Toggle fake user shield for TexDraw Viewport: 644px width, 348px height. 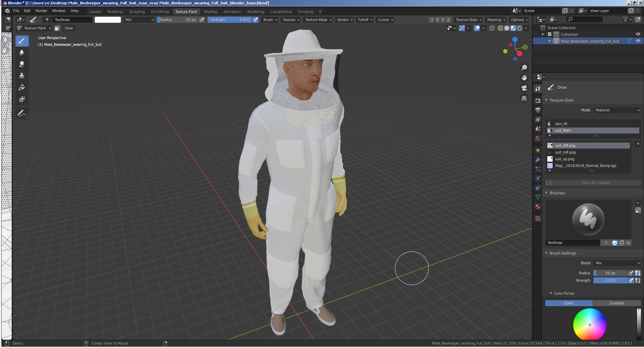(615, 243)
